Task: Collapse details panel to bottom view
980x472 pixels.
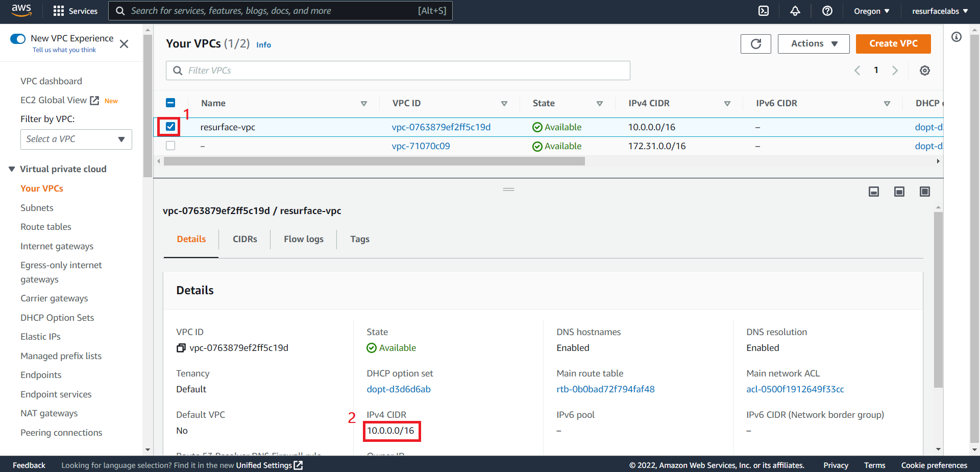Action: [874, 192]
